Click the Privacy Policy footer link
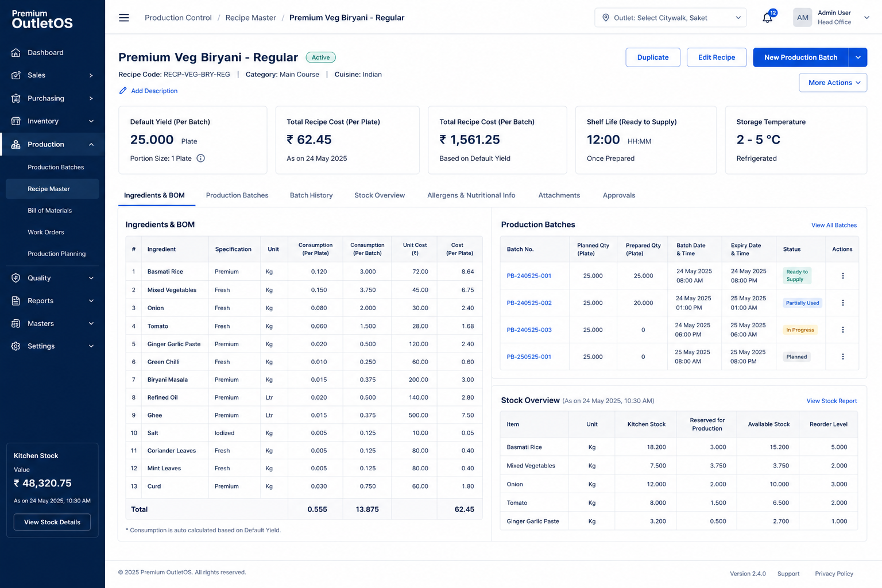882x588 pixels. [x=834, y=574]
